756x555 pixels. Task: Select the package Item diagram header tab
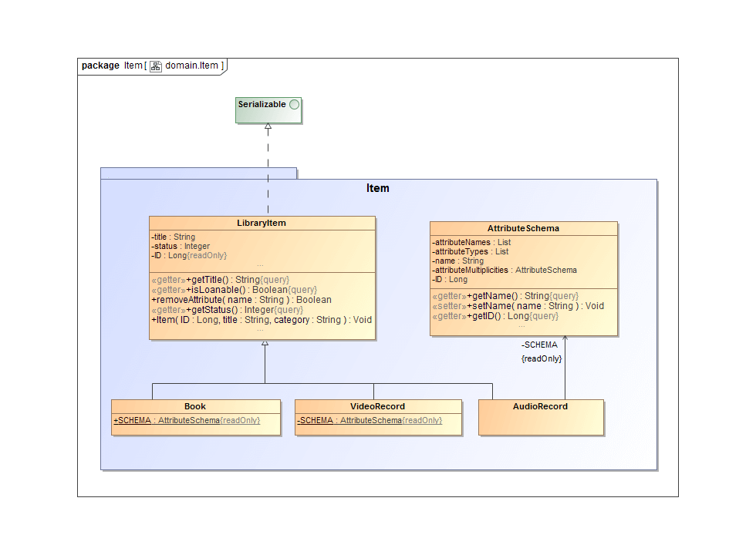(152, 66)
